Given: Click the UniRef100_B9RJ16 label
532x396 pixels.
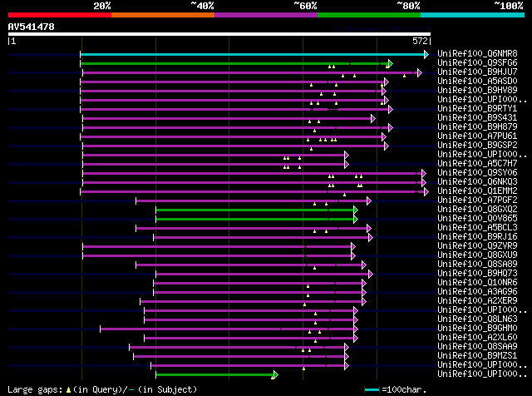Looking at the screenshot, I should pos(477,237).
